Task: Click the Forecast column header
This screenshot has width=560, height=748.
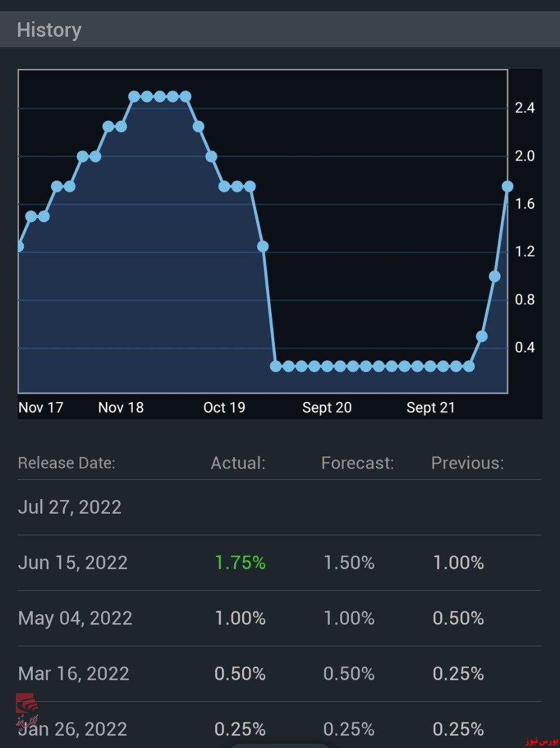Action: [357, 463]
